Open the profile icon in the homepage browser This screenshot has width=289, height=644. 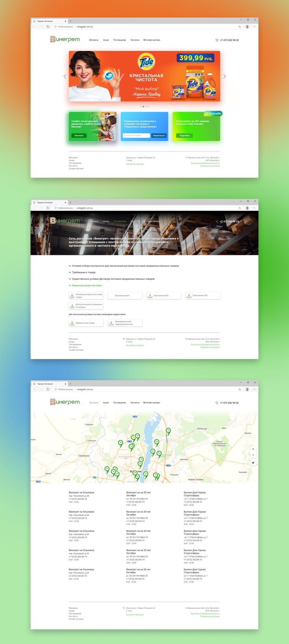247,27
